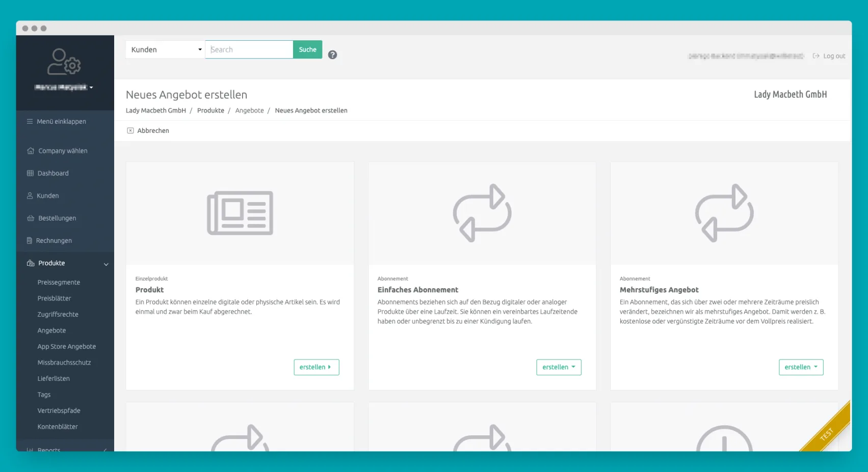Image resolution: width=868 pixels, height=472 pixels.
Task: Open the Kunden sidebar item
Action: [x=48, y=196]
